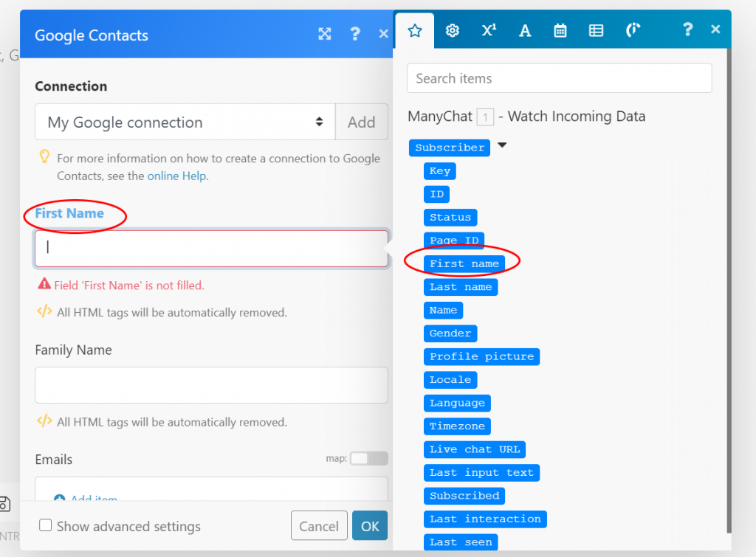Open the online Help link
Screen dimensions: 756x557
tap(176, 176)
